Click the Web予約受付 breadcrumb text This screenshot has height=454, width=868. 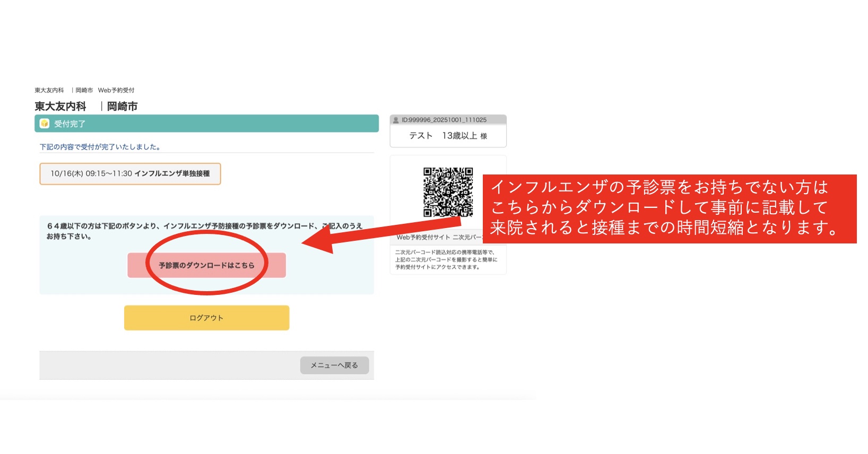coord(116,90)
